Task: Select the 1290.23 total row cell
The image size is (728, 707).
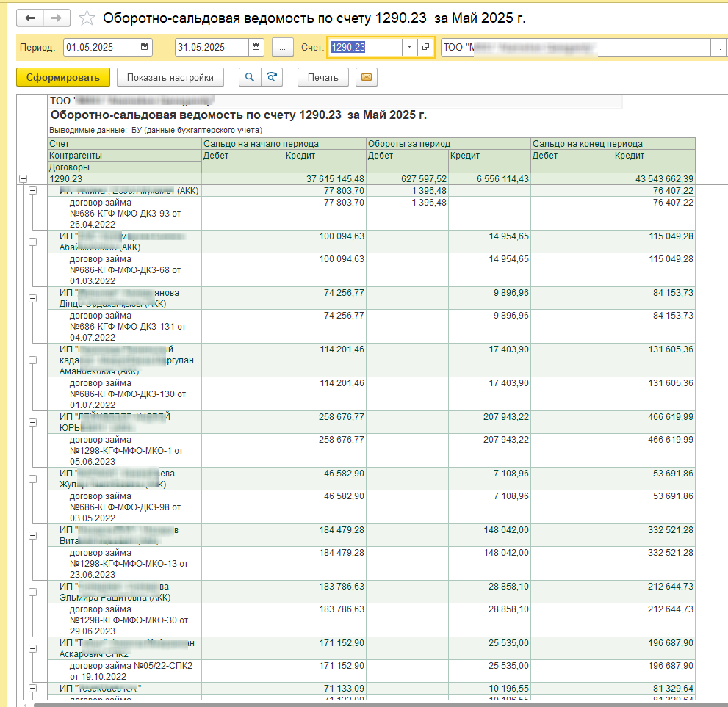Action: pos(124,179)
